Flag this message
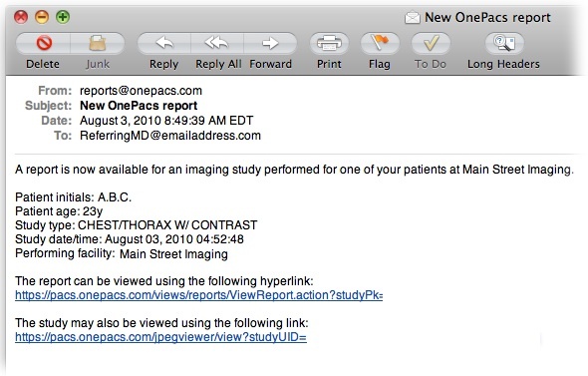The height and width of the screenshot is (376, 588). pos(380,43)
